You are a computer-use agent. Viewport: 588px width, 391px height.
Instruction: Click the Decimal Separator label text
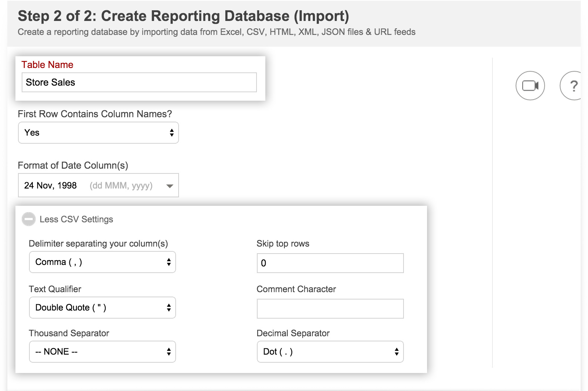click(293, 333)
